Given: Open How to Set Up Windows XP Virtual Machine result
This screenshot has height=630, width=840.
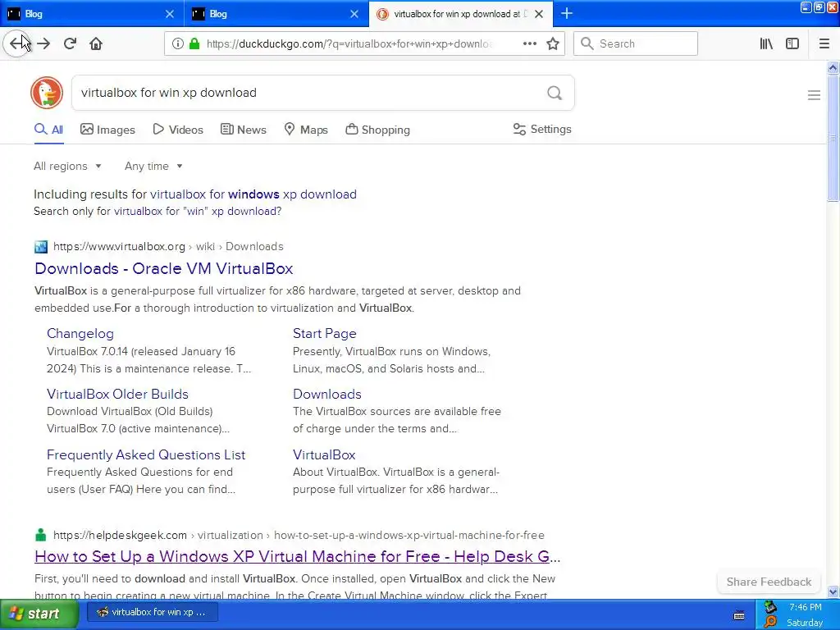Looking at the screenshot, I should point(297,556).
